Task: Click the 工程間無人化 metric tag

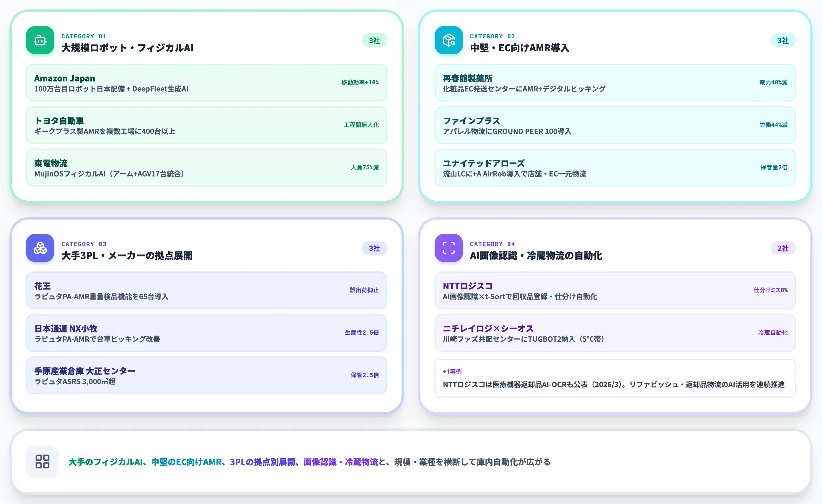Action: (x=361, y=125)
